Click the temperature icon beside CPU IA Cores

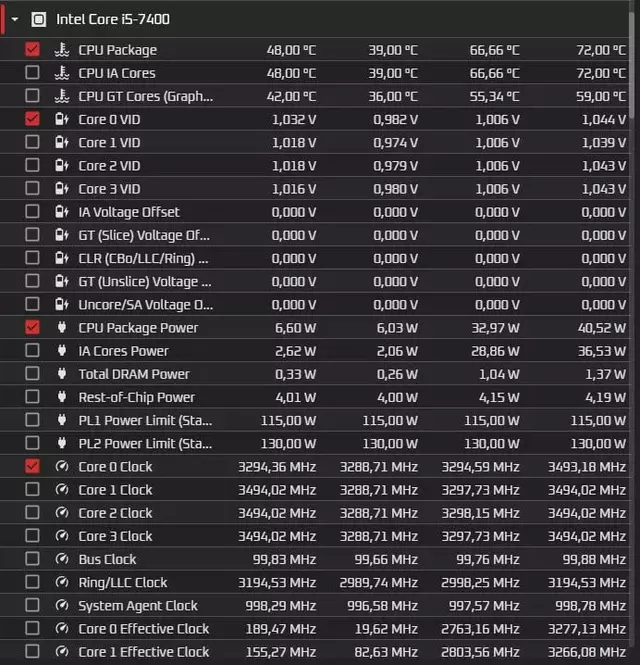pos(62,73)
